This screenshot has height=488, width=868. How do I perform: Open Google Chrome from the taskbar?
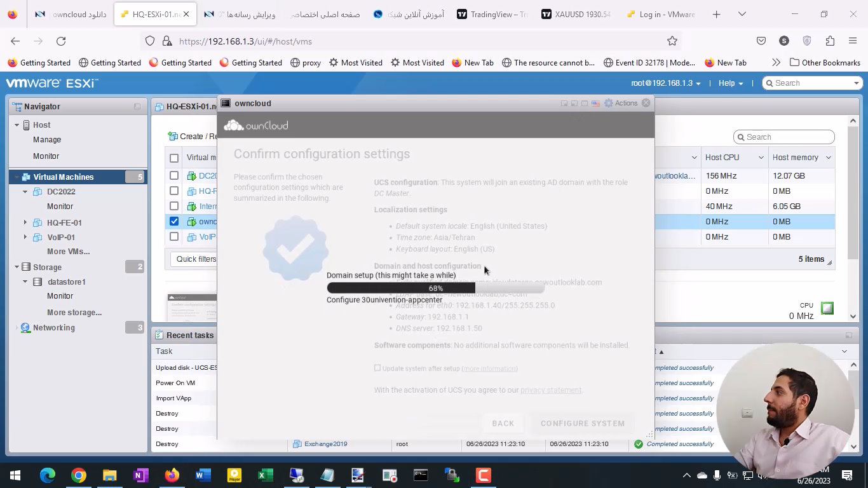79,475
